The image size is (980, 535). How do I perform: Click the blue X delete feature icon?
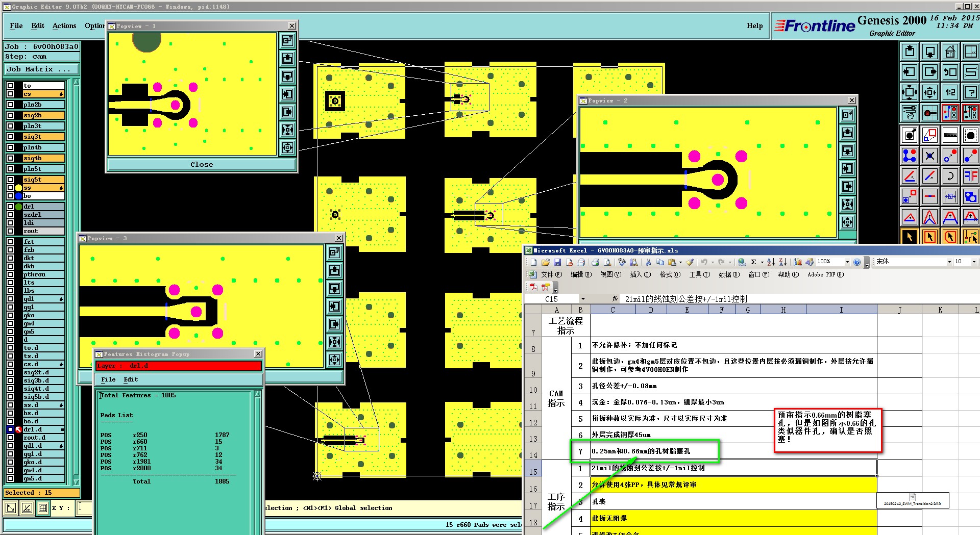(x=930, y=156)
